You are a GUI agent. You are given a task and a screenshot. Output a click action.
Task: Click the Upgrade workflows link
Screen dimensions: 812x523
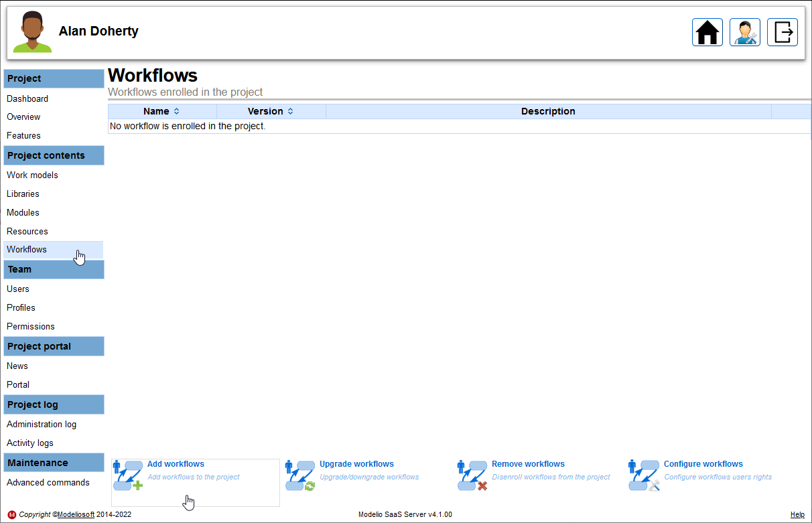coord(356,464)
